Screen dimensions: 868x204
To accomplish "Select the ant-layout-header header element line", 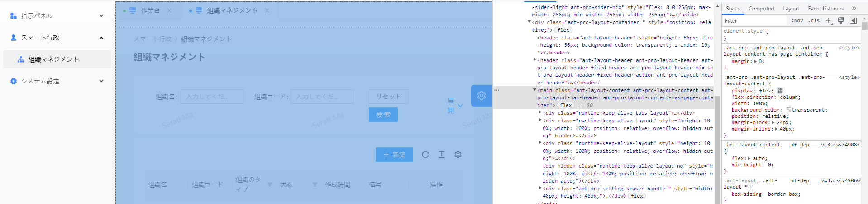I will coord(625,45).
